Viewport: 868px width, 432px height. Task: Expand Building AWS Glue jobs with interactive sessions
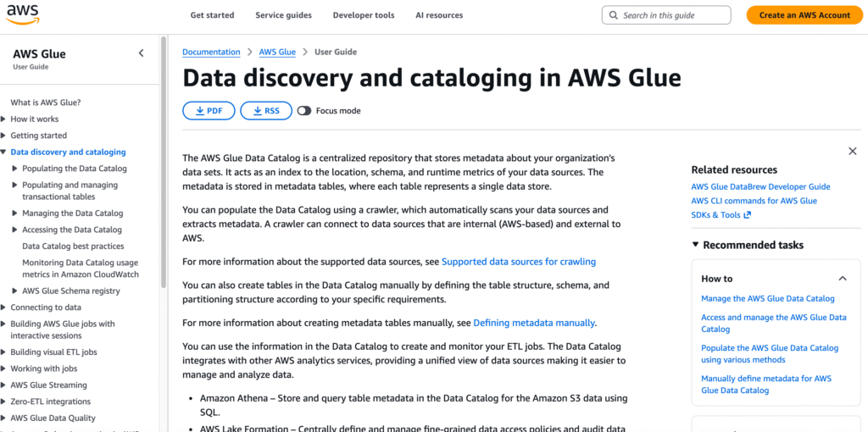(4, 324)
